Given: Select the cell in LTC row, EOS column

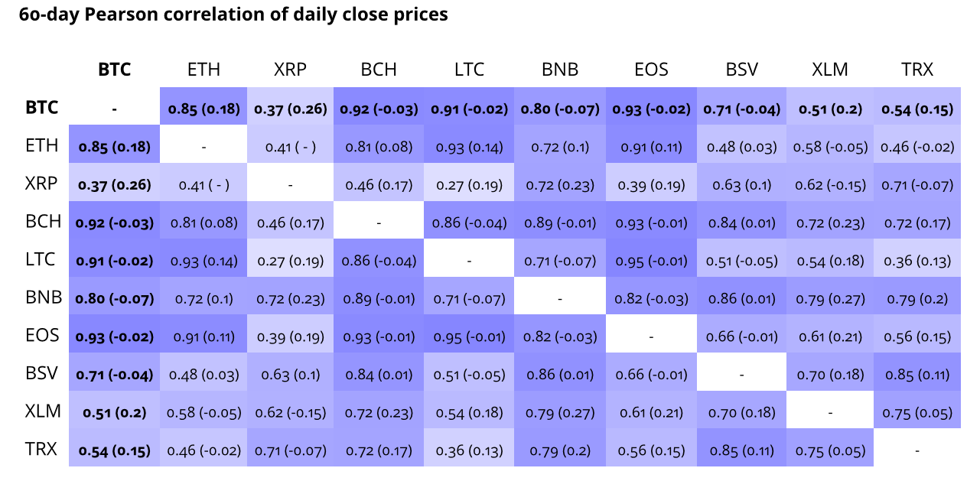Looking at the screenshot, I should 651,261.
